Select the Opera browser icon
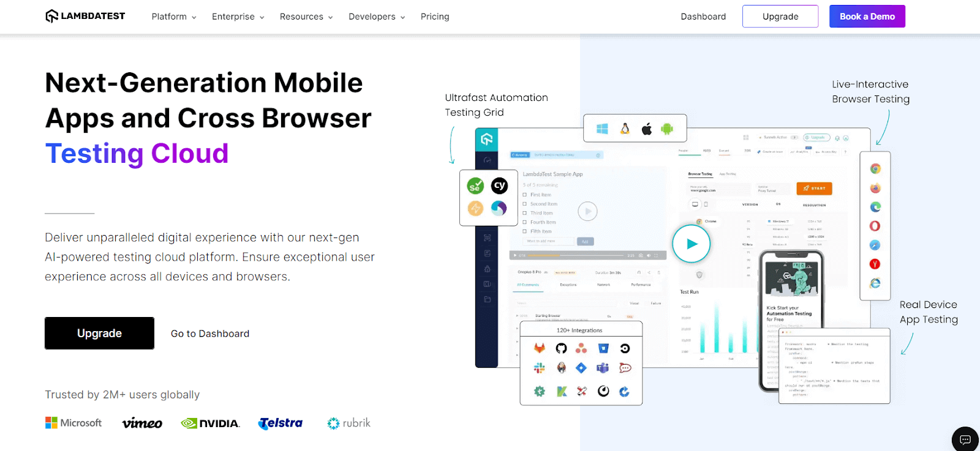Screen dimensions: 980x451 pyautogui.click(x=875, y=226)
